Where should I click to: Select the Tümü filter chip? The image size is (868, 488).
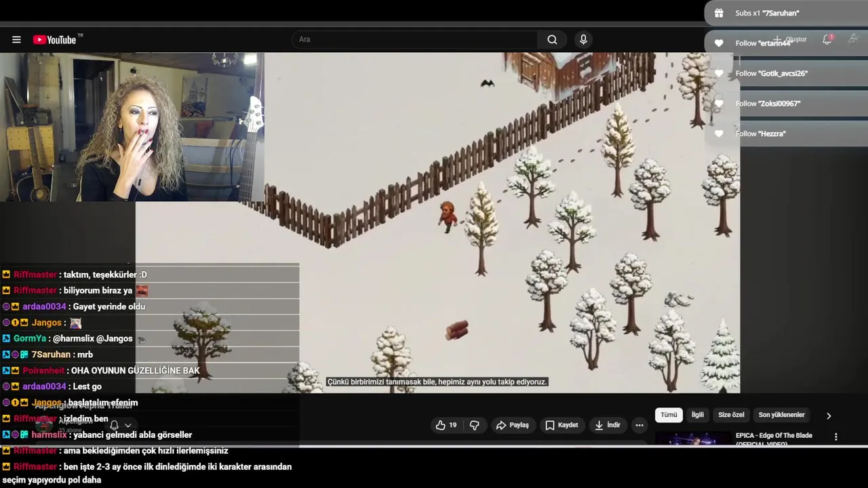[x=669, y=415]
